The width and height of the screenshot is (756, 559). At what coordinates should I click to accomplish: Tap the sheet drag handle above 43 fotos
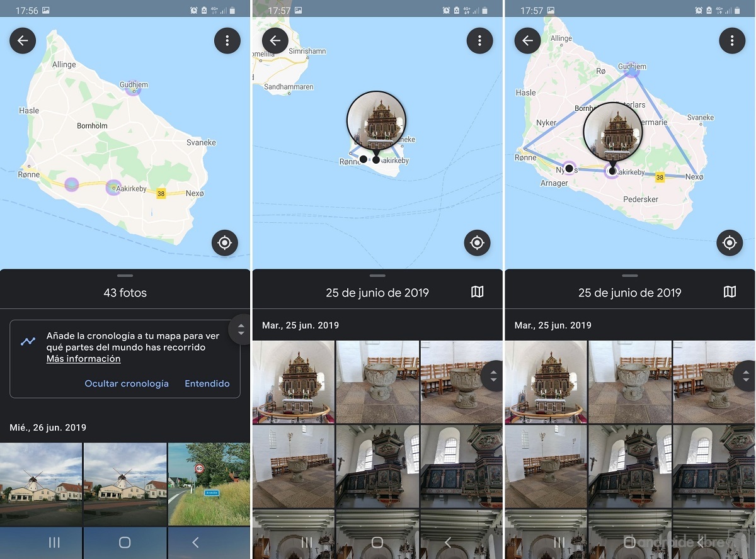[125, 276]
